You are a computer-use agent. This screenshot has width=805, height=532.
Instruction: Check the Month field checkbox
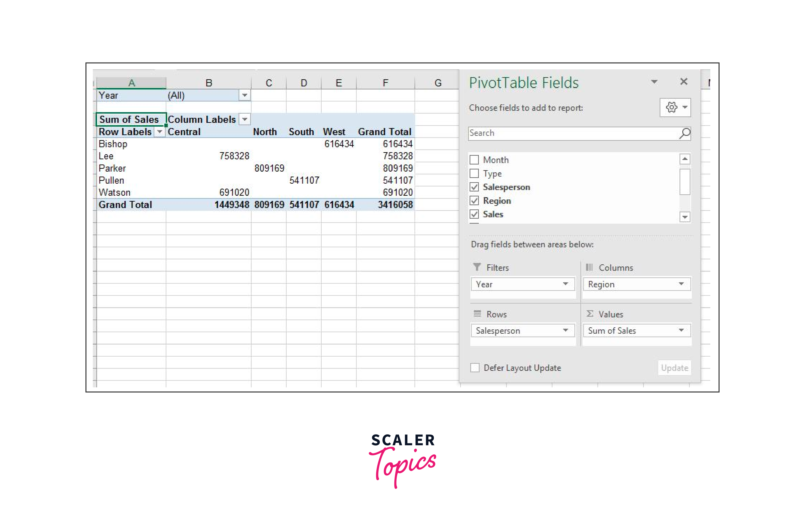474,160
